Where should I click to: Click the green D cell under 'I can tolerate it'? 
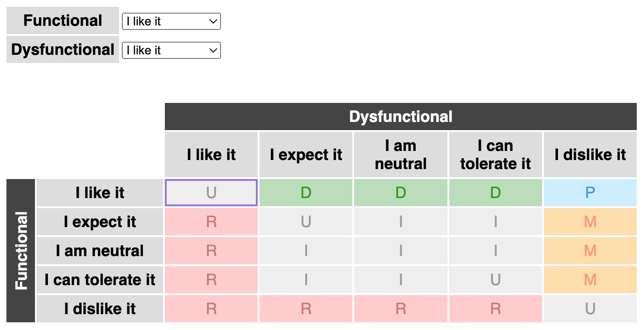click(x=495, y=193)
